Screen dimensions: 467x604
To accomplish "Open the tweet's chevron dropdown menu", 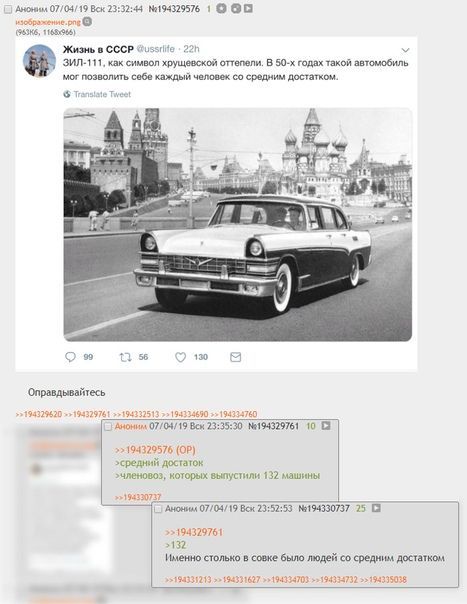I will [x=405, y=50].
